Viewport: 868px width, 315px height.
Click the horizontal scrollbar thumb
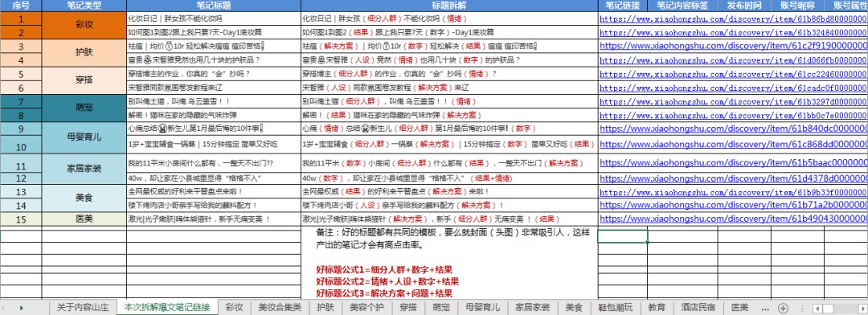coord(828,308)
